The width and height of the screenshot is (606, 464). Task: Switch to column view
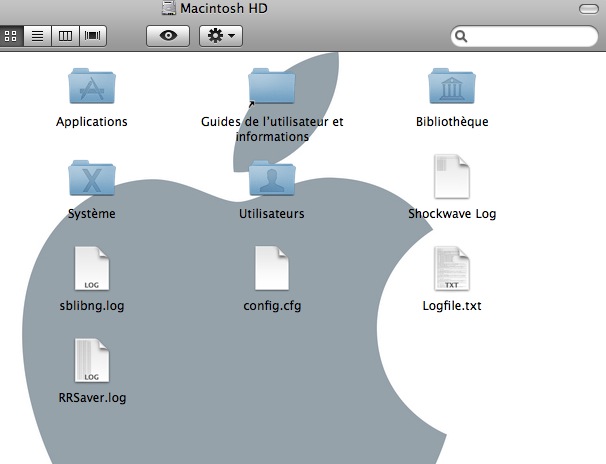(x=65, y=36)
